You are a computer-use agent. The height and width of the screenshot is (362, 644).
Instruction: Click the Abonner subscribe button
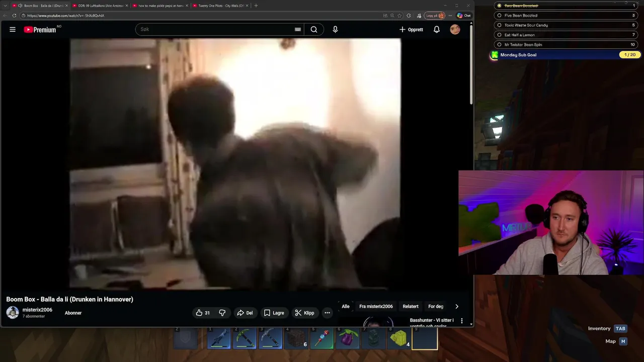[x=73, y=313]
